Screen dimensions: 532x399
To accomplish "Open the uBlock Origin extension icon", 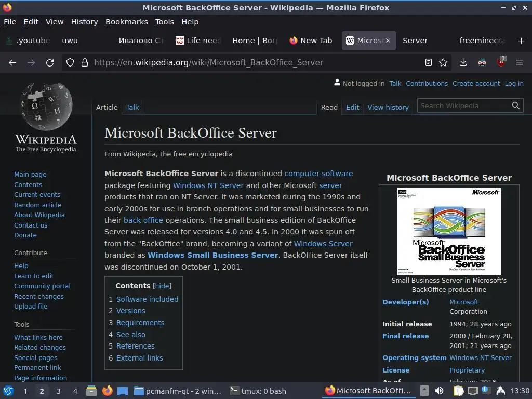I will (x=501, y=62).
